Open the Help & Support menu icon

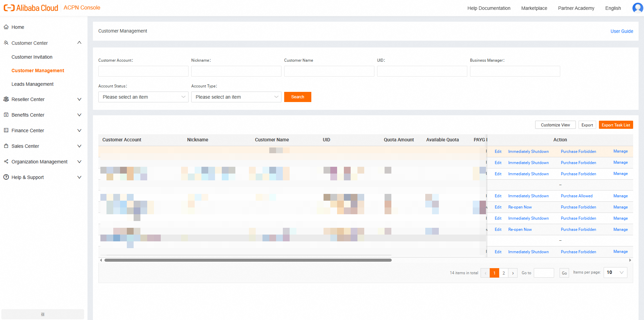pos(6,177)
